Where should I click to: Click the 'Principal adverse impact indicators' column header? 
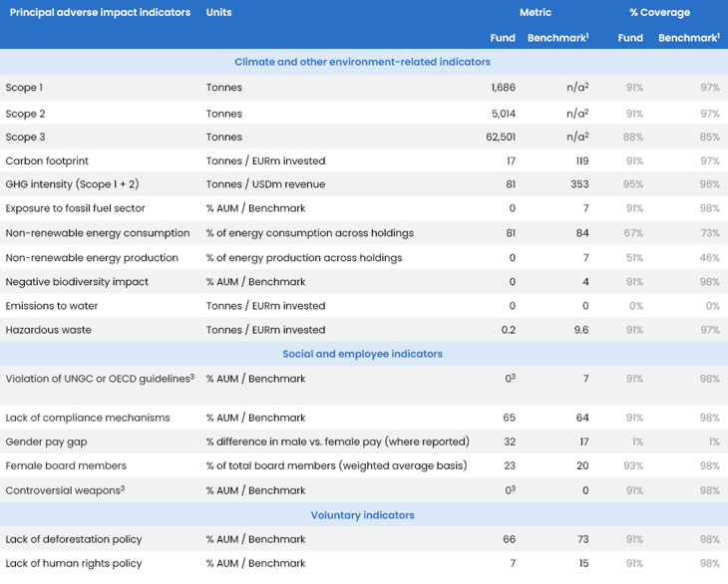click(100, 13)
